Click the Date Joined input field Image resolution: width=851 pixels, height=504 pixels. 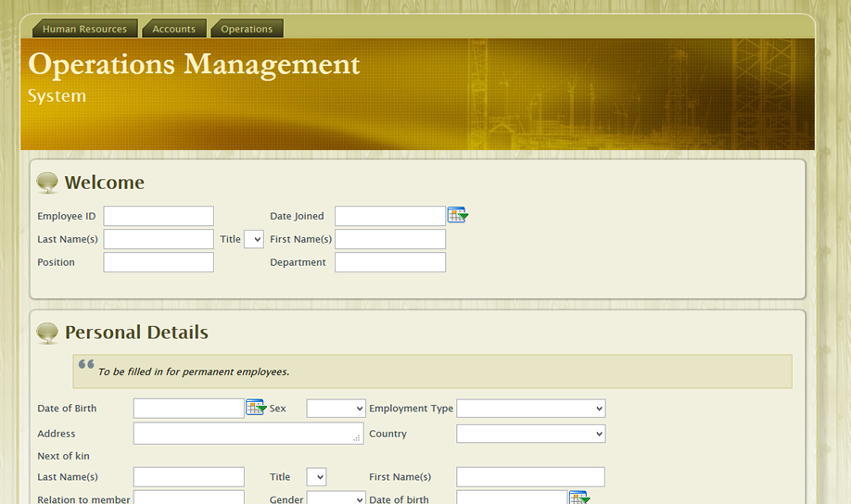pos(389,216)
